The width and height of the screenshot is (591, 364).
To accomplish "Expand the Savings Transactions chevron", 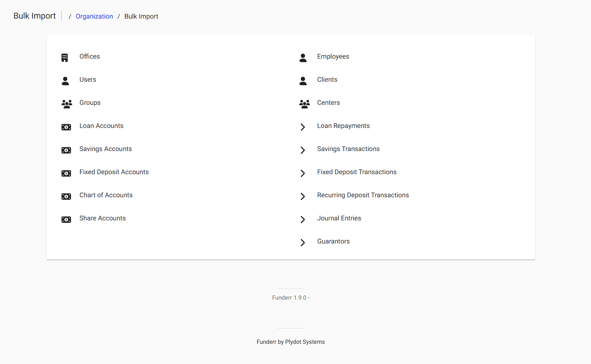I will click(303, 150).
